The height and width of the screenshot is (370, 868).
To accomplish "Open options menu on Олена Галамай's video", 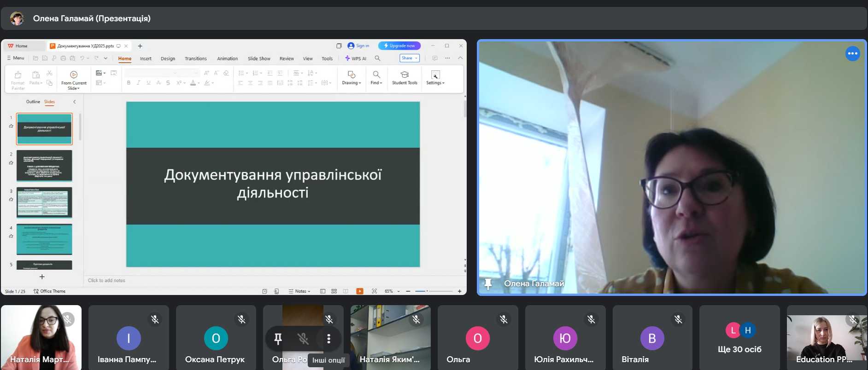I will 852,53.
